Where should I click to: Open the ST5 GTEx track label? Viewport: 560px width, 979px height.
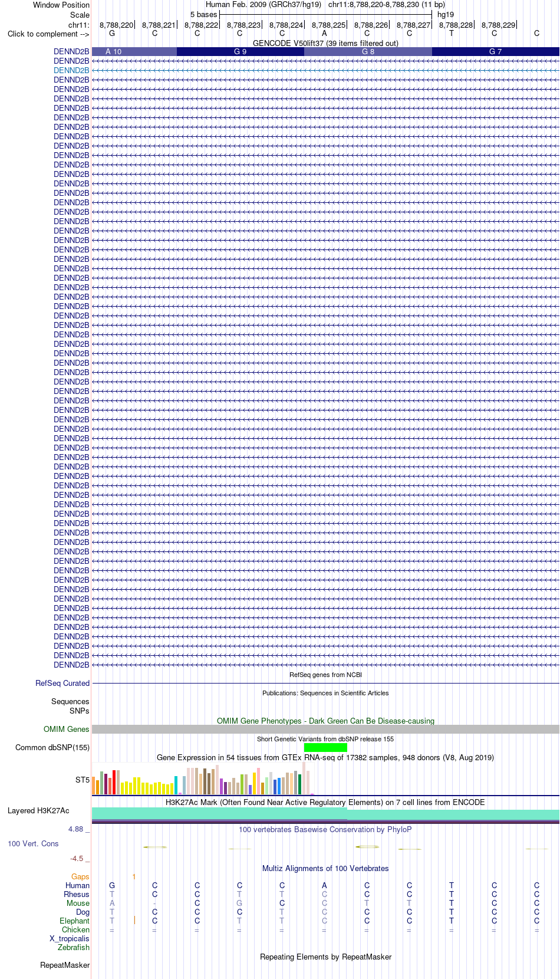click(x=83, y=780)
